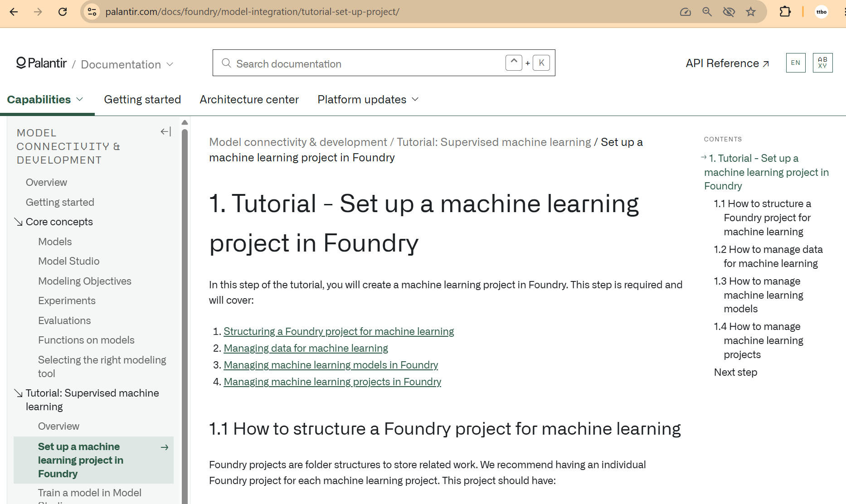846x504 pixels.
Task: Open Evaluations in the sidebar
Action: [64, 320]
